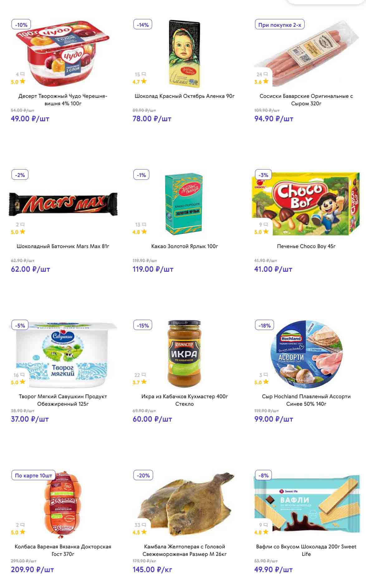Click the -20% badge on Камбала
366x588 pixels.
pyautogui.click(x=143, y=476)
